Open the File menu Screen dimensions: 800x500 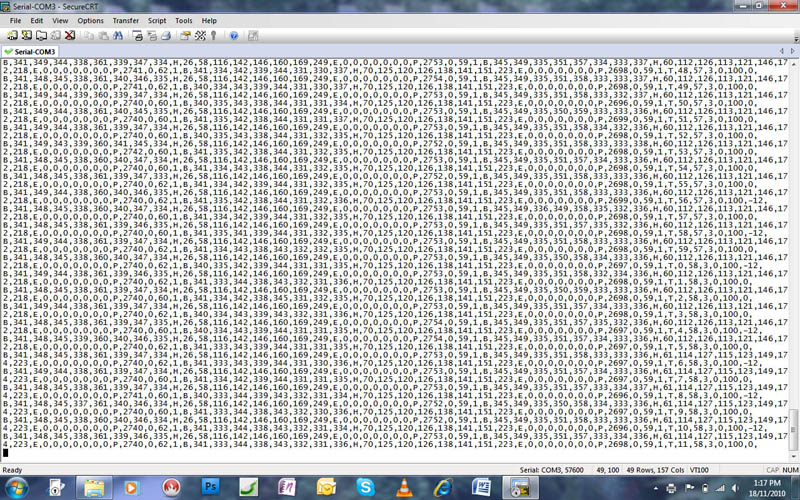pyautogui.click(x=15, y=20)
